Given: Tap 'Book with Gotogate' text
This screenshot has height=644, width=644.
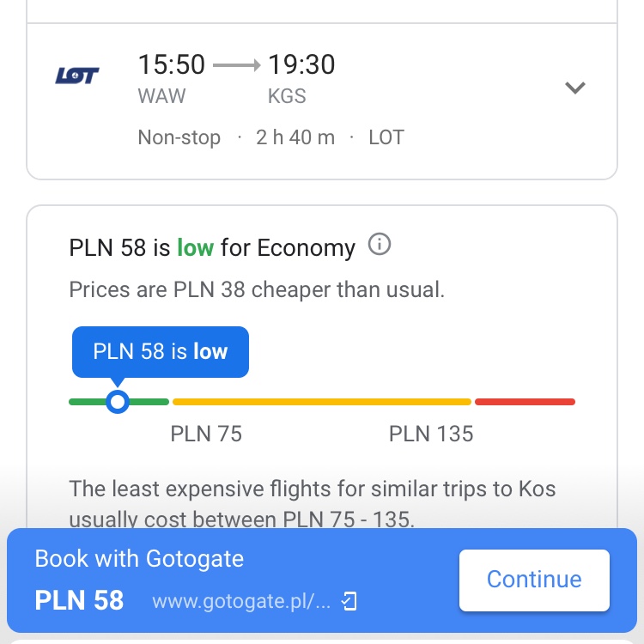Looking at the screenshot, I should coord(139,559).
